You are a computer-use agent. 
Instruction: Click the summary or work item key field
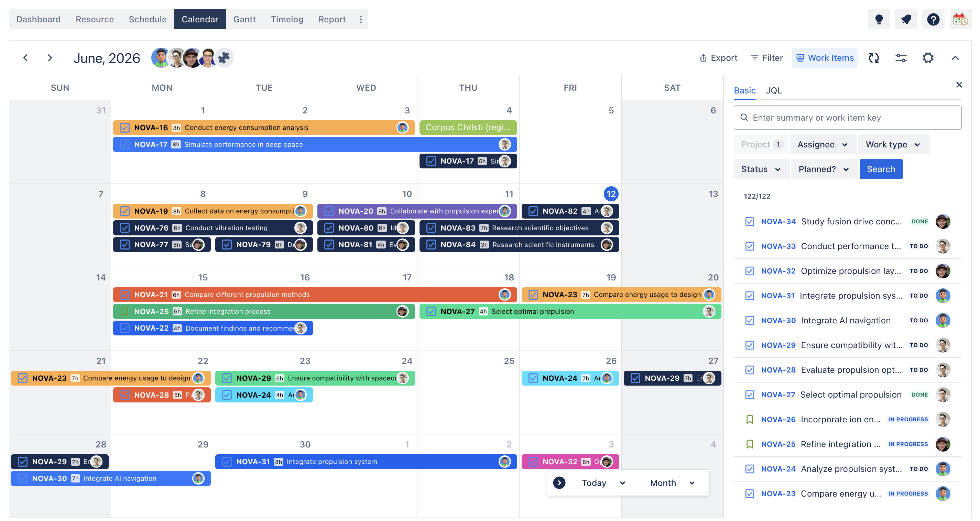click(847, 118)
